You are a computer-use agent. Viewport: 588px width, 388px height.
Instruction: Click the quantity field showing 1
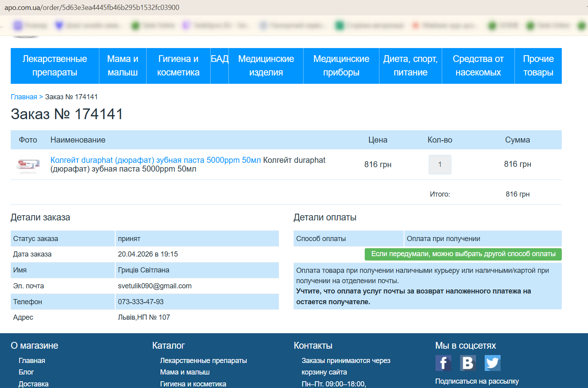[x=440, y=164]
